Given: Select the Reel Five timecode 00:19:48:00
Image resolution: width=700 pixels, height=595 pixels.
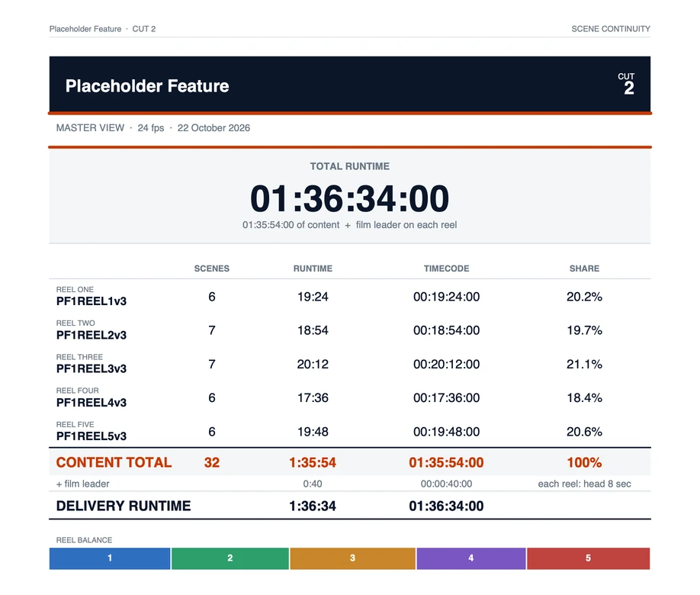Looking at the screenshot, I should click(446, 432).
